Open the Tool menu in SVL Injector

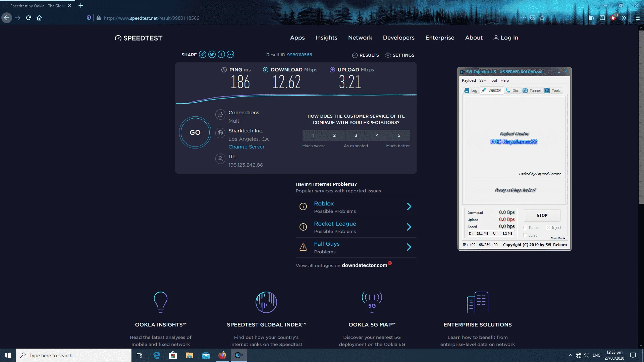pos(493,80)
